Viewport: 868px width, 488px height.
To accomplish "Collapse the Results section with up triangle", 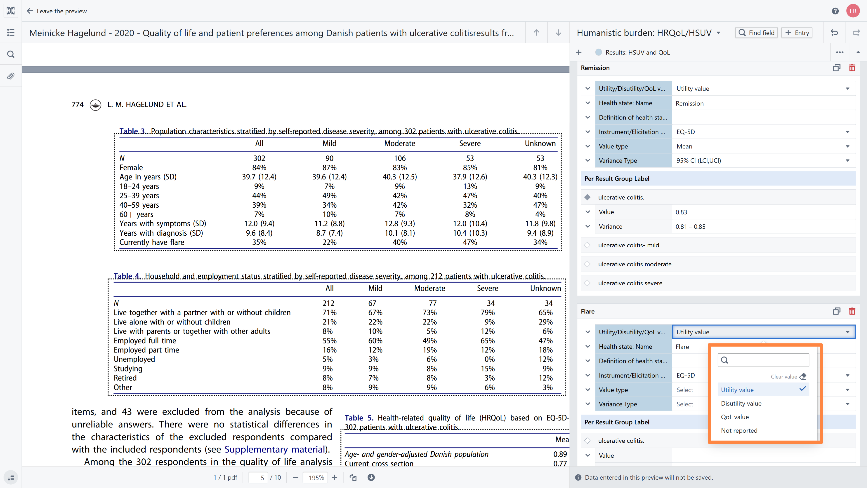I will pos(858,53).
